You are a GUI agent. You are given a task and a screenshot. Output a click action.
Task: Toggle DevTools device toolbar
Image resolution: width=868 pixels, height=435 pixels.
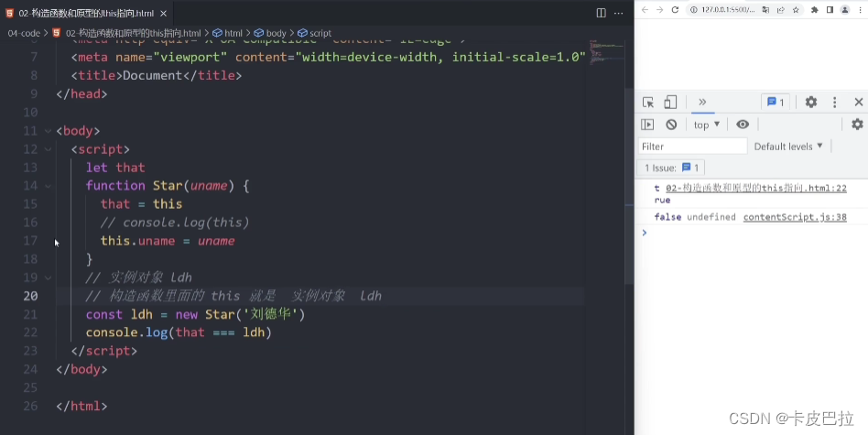(x=670, y=103)
